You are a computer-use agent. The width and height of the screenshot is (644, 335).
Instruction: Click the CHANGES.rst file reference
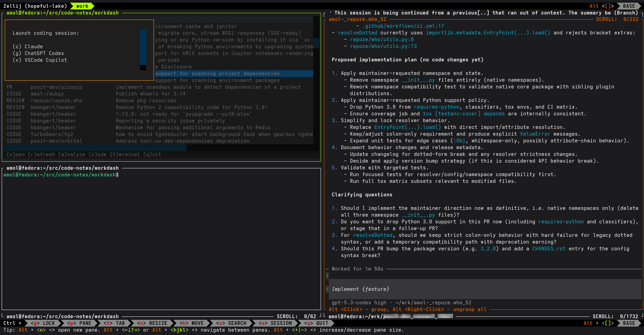click(549, 249)
